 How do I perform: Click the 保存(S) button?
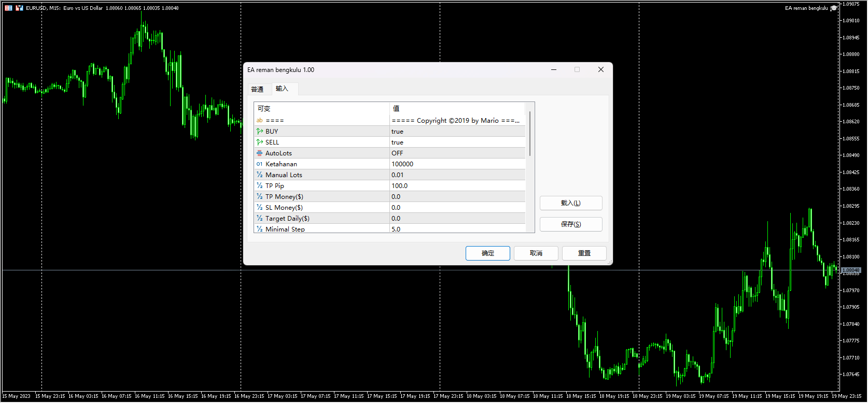[x=570, y=224]
